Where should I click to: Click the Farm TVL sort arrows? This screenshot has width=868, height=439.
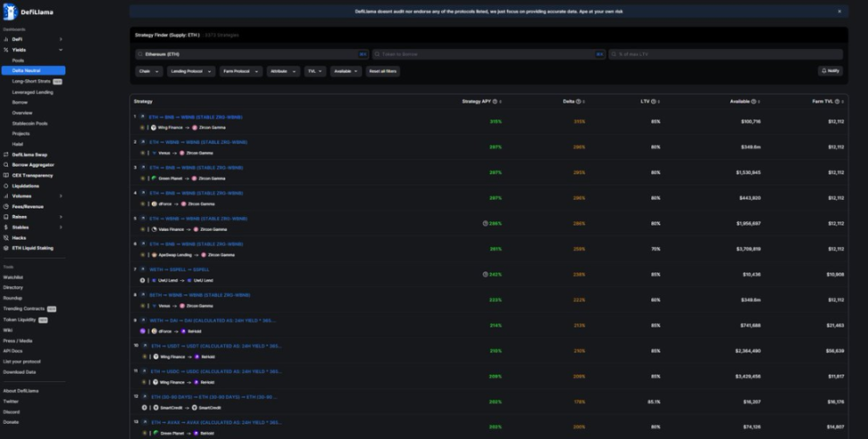tap(841, 102)
